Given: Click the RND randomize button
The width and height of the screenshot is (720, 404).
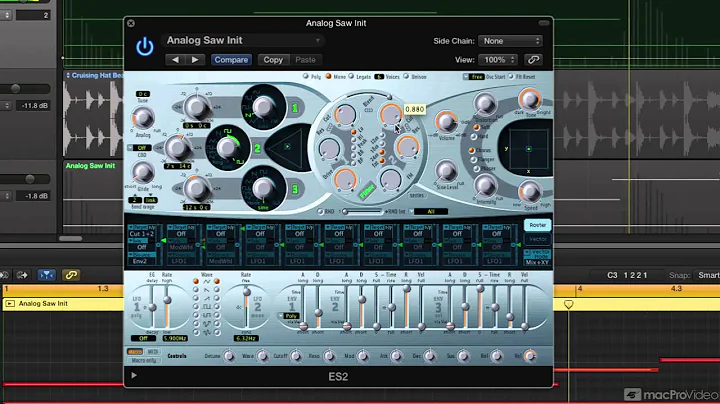Looking at the screenshot, I should click(x=321, y=212).
